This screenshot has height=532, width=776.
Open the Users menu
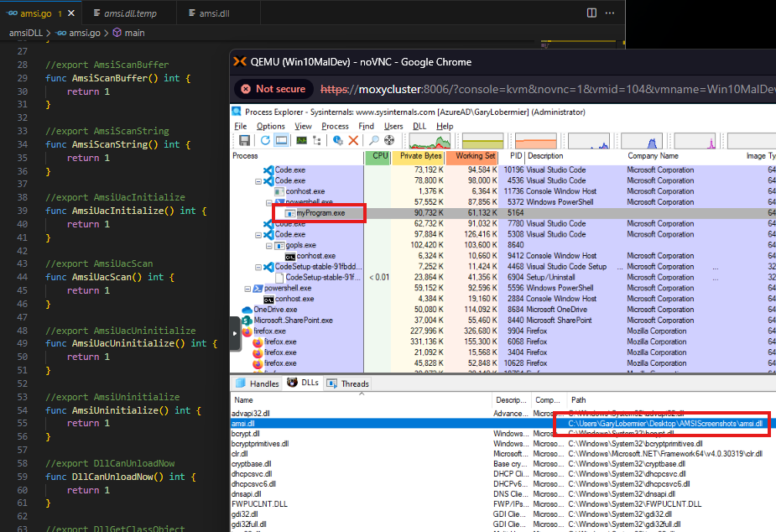point(393,126)
